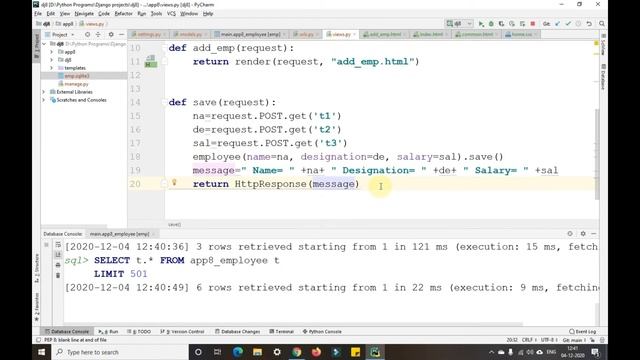
Task: Click the UTF-8 encoding status entry
Action: (548, 340)
